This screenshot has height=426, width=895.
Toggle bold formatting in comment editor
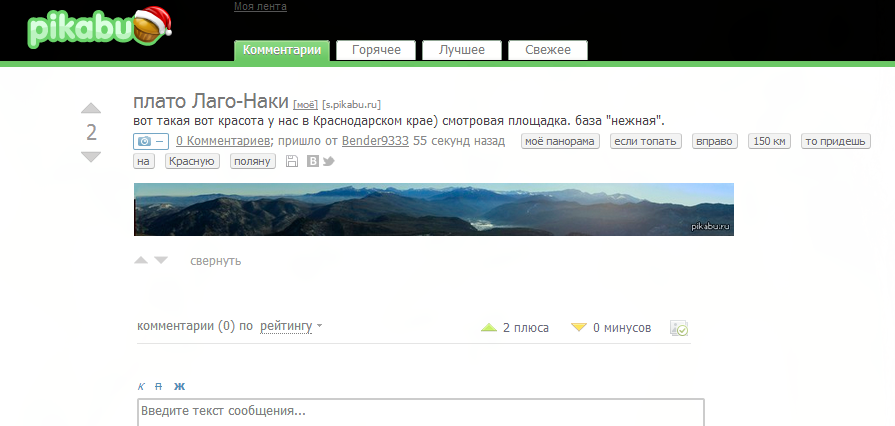179,386
